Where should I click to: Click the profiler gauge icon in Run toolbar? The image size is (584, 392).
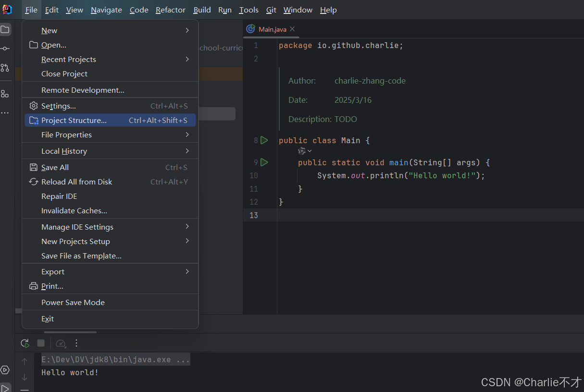[x=61, y=343]
